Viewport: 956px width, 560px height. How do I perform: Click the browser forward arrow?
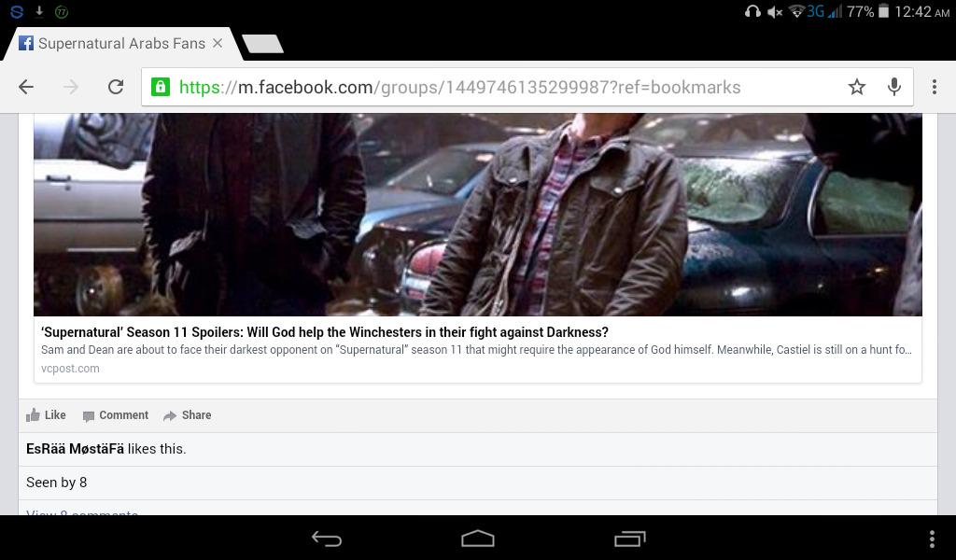click(71, 87)
